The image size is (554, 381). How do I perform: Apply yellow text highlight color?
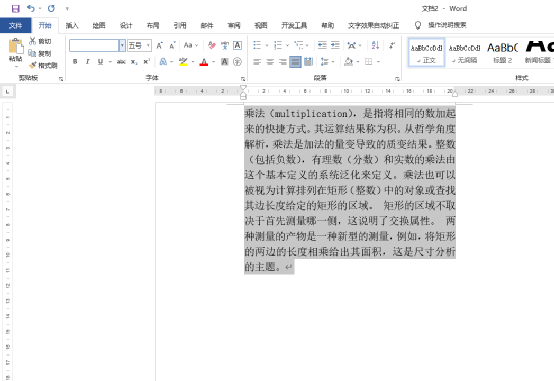183,62
